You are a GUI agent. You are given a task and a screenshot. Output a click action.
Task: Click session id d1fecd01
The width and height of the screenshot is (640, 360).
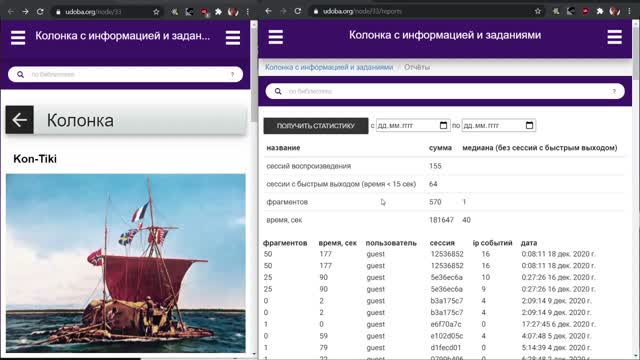point(446,348)
